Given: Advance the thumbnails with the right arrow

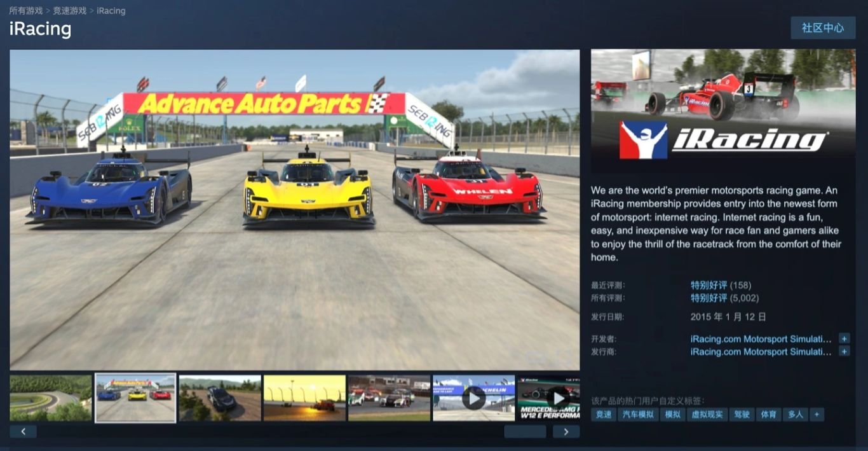Looking at the screenshot, I should tap(566, 431).
